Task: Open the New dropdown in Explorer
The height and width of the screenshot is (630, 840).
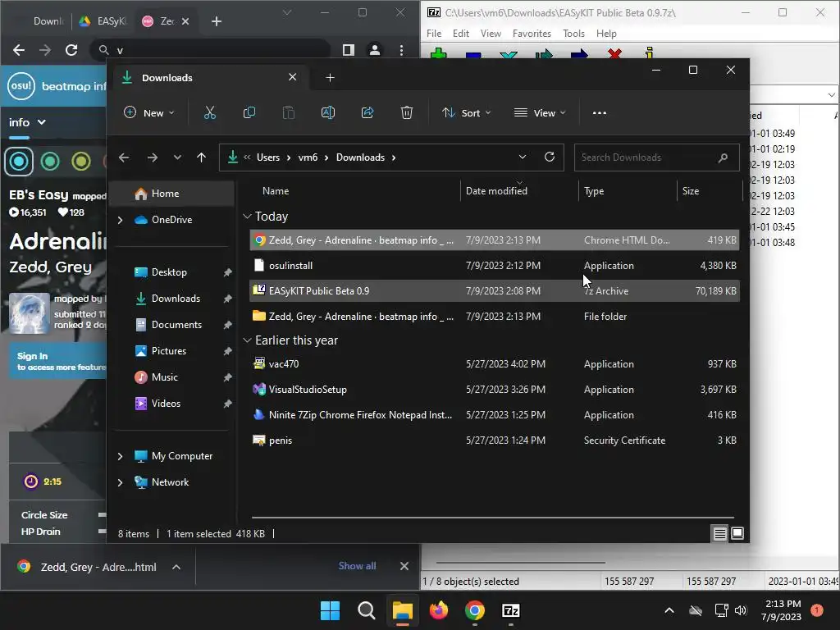Action: click(149, 113)
